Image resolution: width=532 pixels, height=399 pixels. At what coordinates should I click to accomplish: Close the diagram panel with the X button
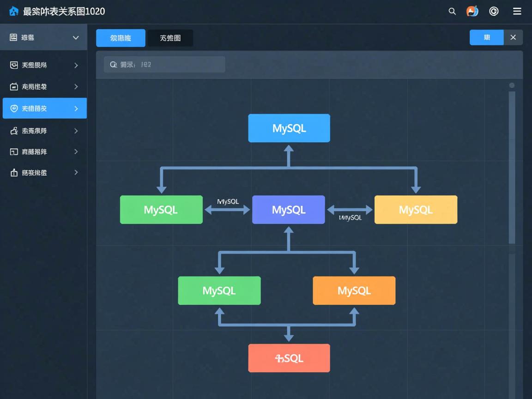pyautogui.click(x=513, y=37)
